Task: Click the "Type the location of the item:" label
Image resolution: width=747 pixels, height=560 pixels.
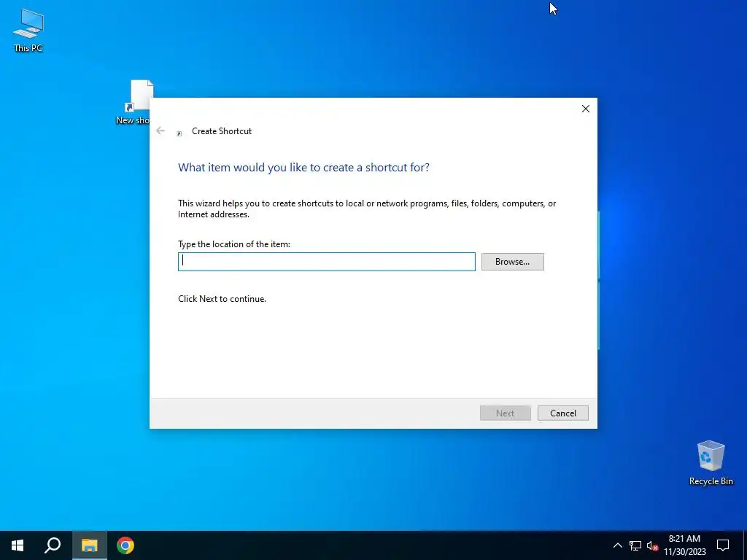Action: point(234,244)
